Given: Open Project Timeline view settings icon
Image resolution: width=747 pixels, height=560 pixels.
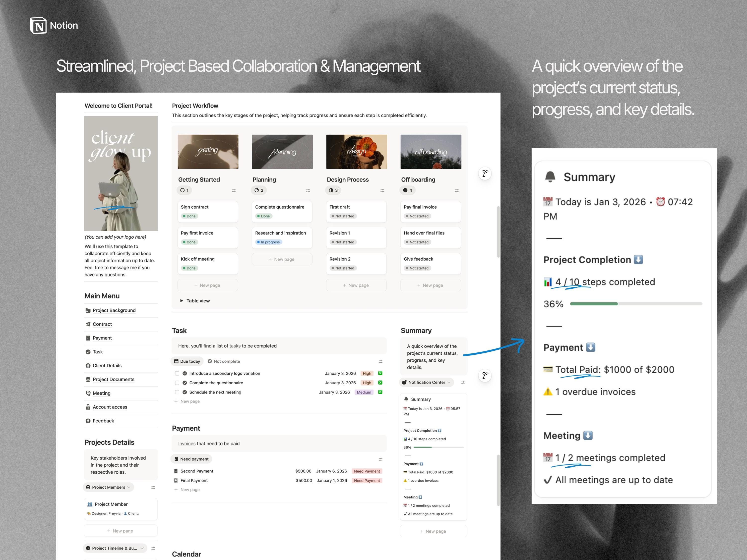Looking at the screenshot, I should [153, 549].
